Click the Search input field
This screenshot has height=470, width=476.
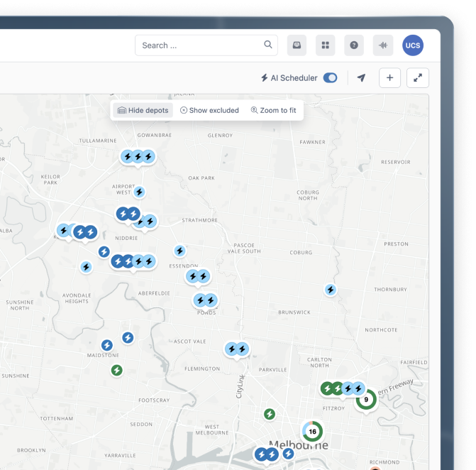206,45
